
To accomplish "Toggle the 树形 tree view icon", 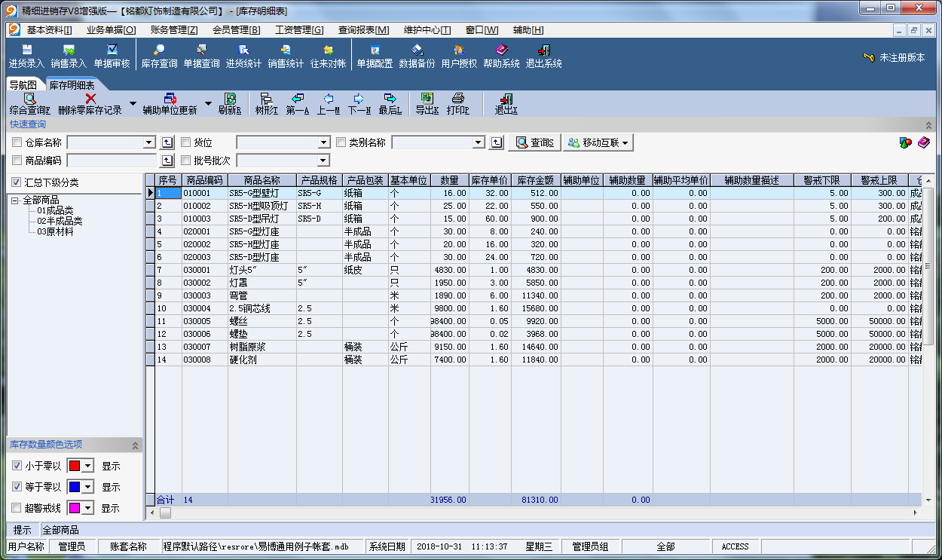I will pyautogui.click(x=266, y=104).
